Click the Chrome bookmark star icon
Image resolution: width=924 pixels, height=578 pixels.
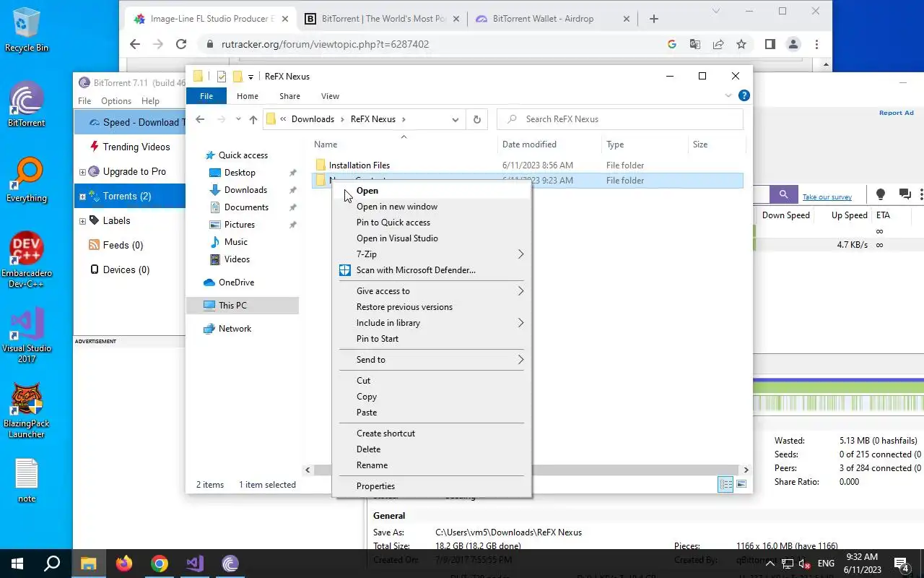(741, 44)
